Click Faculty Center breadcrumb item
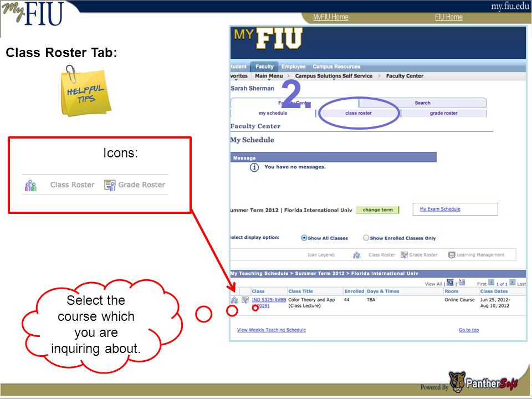Image resolution: width=532 pixels, height=399 pixels. tap(405, 76)
